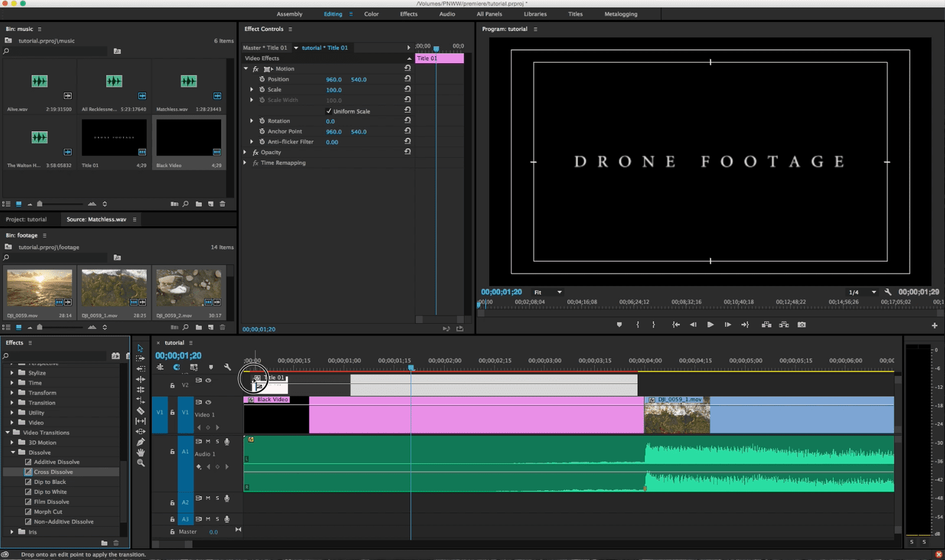Screen dimensions: 945x560
Task: Pick the Zoom tool magnifier
Action: coord(141,463)
